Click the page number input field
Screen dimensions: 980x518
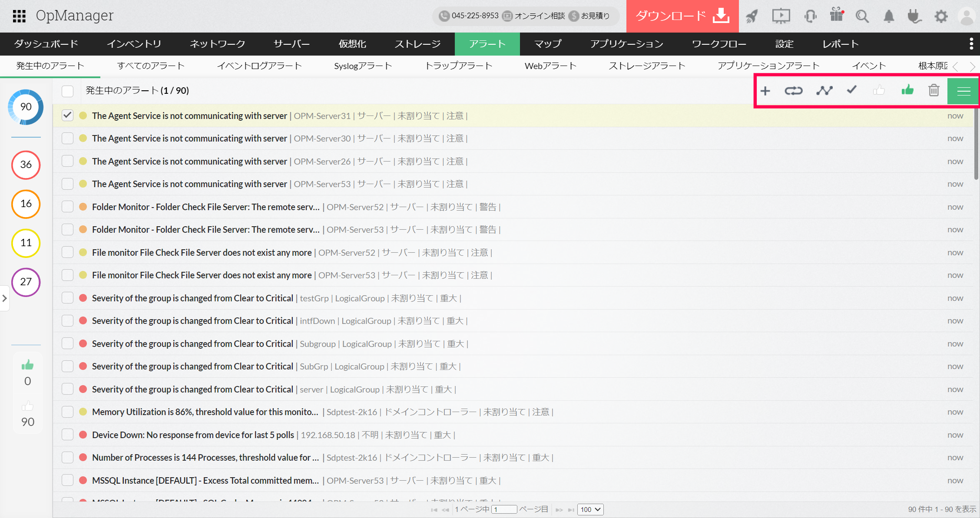pyautogui.click(x=504, y=509)
